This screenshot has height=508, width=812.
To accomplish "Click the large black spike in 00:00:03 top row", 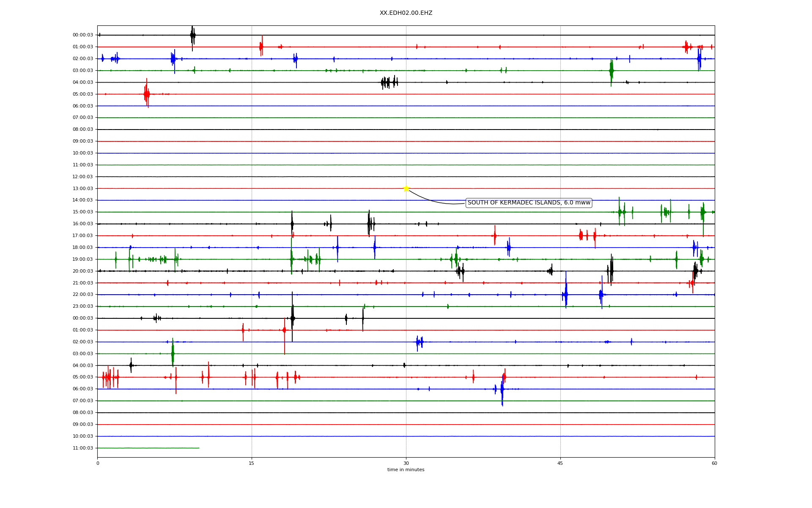I will click(x=192, y=36).
